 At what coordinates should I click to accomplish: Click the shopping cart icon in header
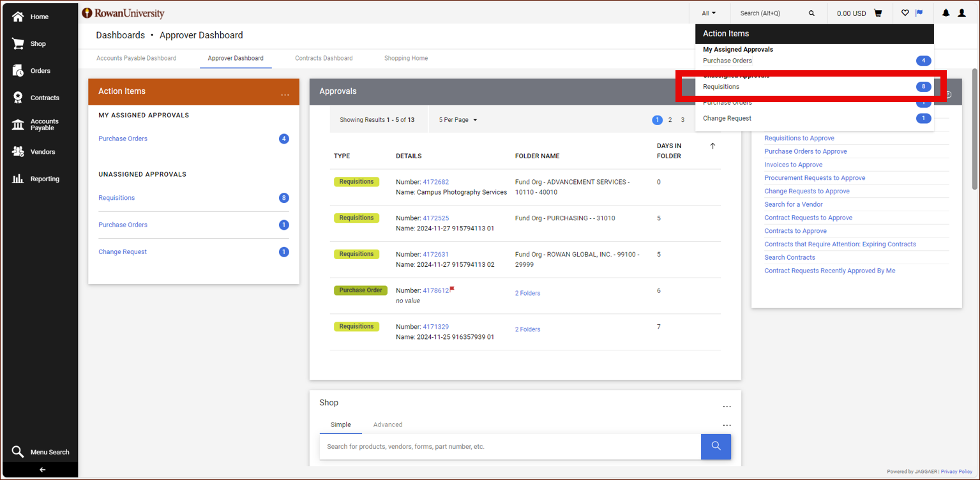878,13
